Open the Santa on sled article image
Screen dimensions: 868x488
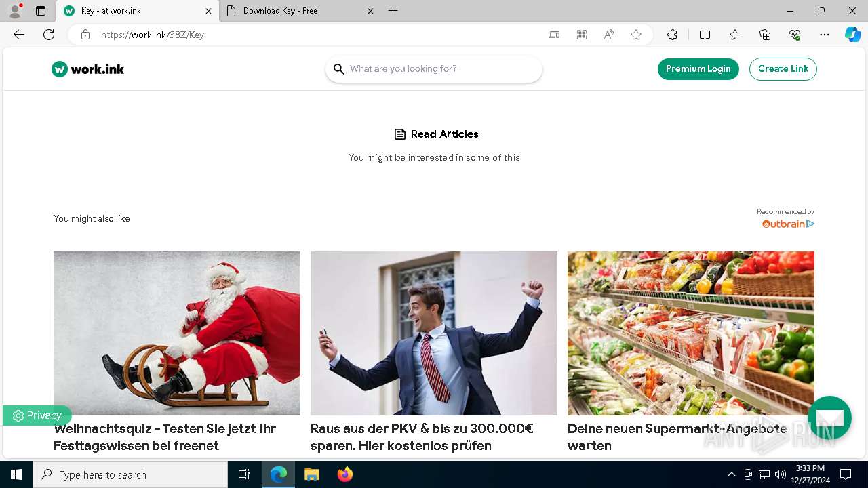(x=177, y=333)
